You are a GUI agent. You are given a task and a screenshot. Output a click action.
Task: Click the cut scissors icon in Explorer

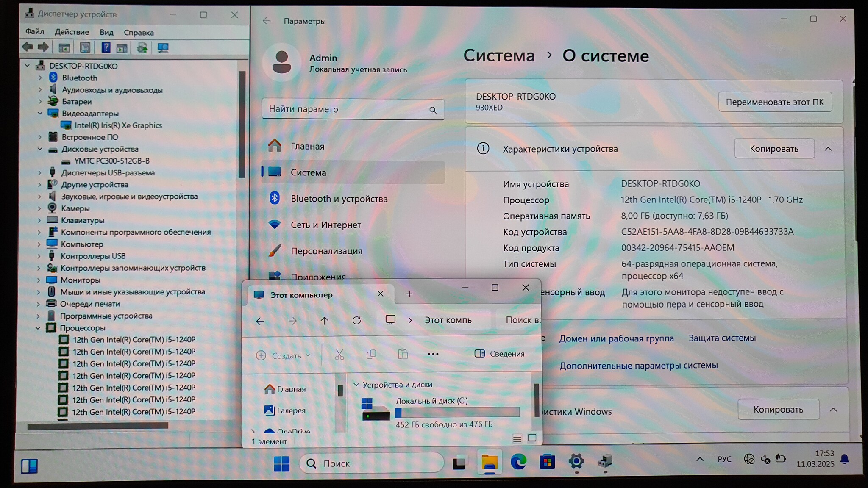[339, 355]
